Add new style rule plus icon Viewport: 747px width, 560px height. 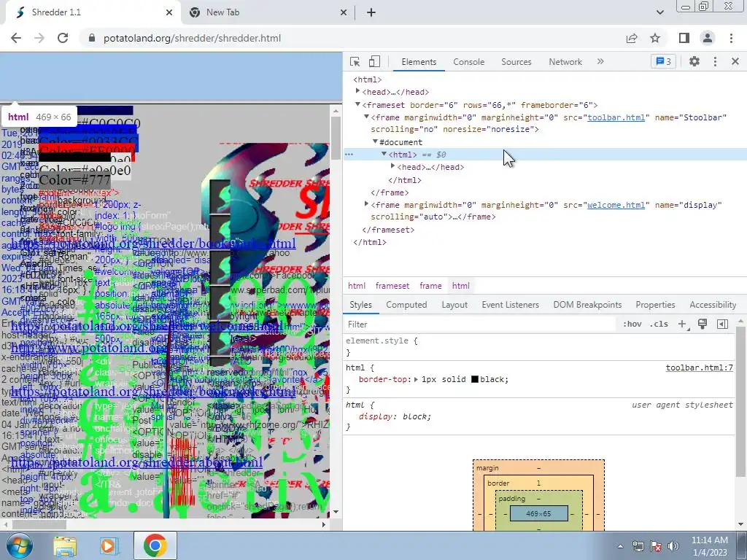[x=682, y=324]
